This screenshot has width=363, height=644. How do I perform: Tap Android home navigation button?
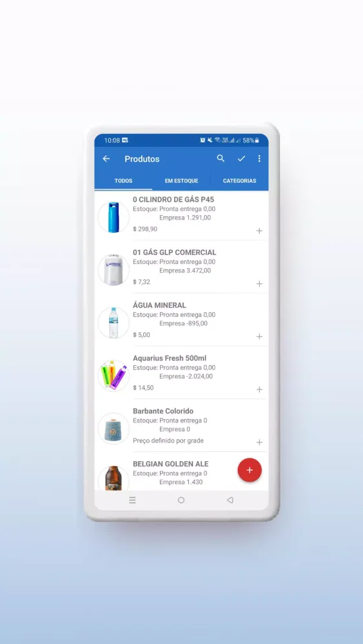click(x=181, y=500)
